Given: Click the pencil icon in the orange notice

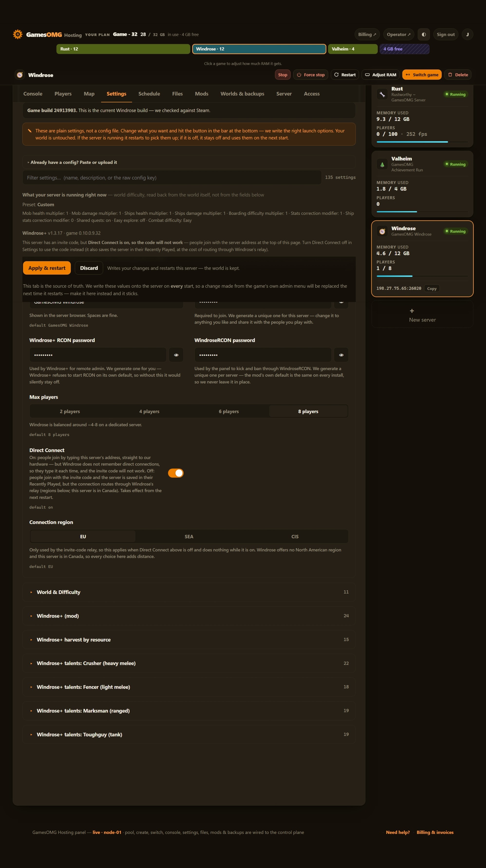Looking at the screenshot, I should coord(30,131).
